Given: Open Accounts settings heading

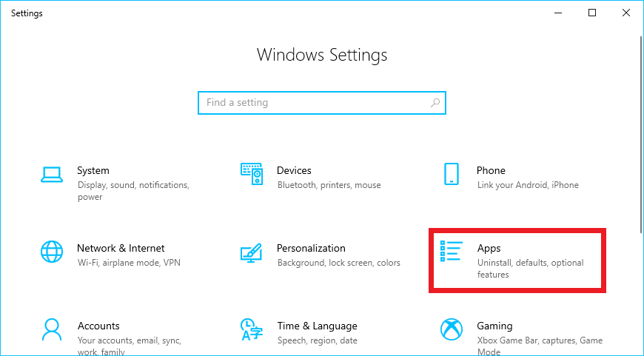Looking at the screenshot, I should click(x=98, y=326).
